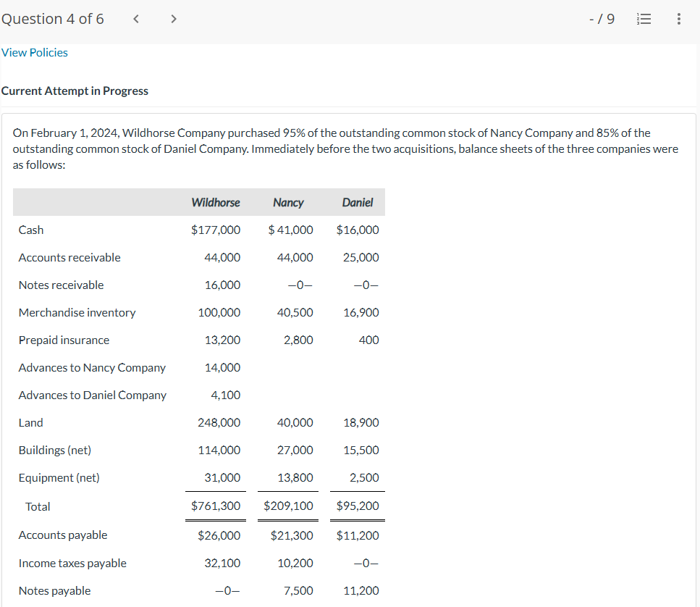Click Wildhorse equipment value 31,000
The image size is (700, 607).
coord(222,478)
